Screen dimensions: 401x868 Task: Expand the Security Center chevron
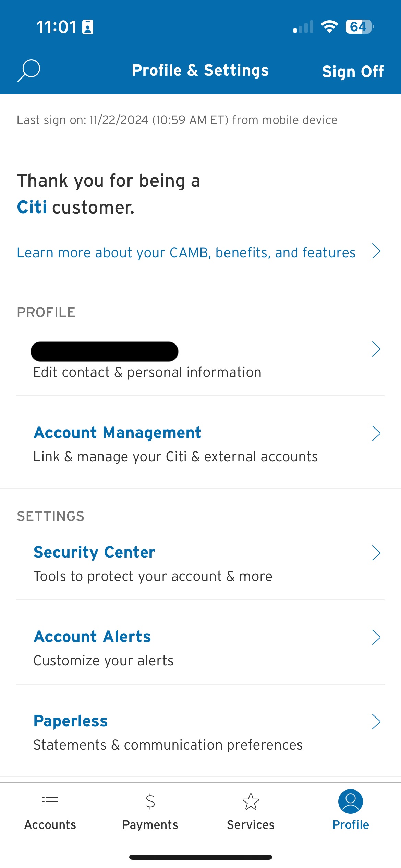pos(376,553)
